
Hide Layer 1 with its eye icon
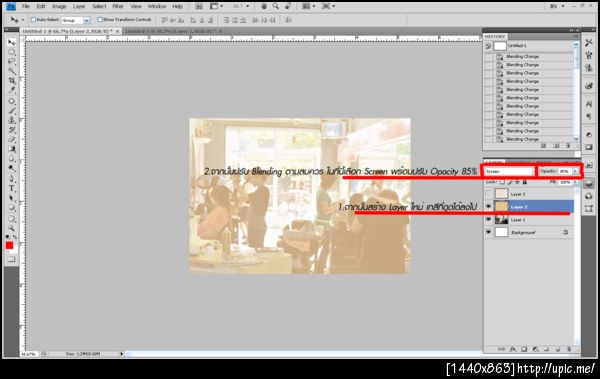pos(488,220)
